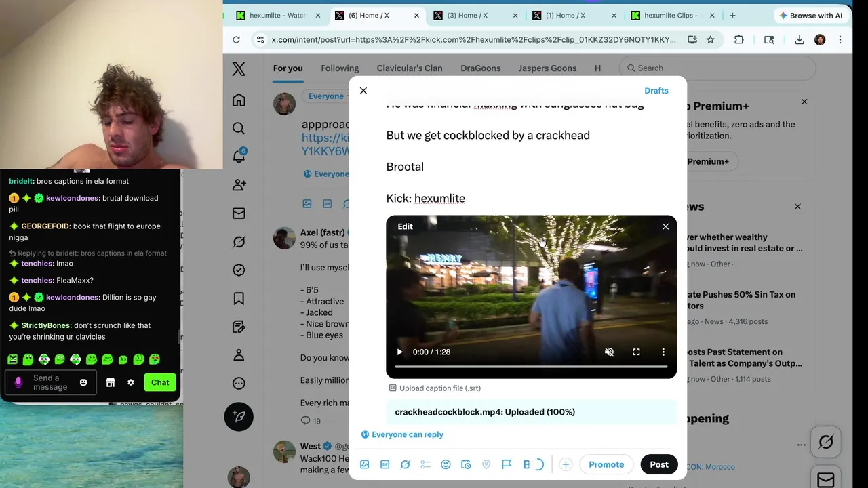868x488 pixels.
Task: Open Home in the X sidebar
Action: 239,100
